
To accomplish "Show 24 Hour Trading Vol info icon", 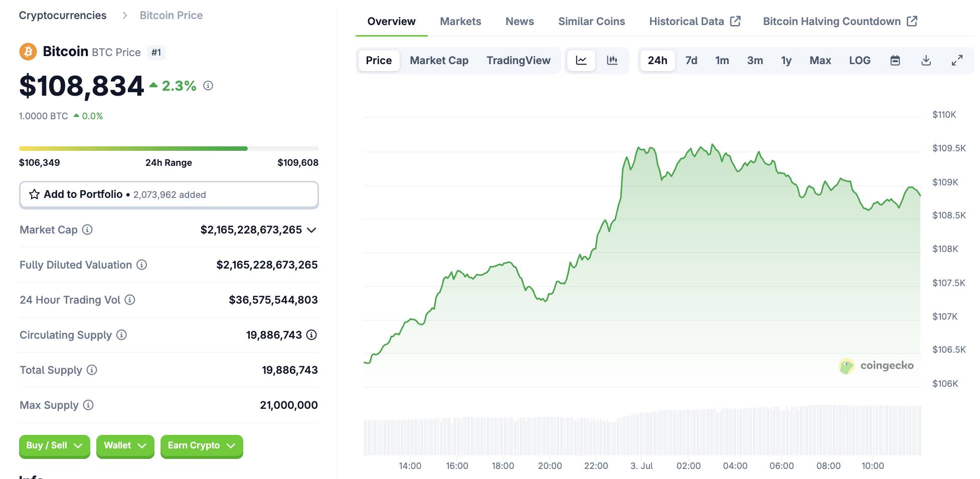I will pyautogui.click(x=130, y=300).
